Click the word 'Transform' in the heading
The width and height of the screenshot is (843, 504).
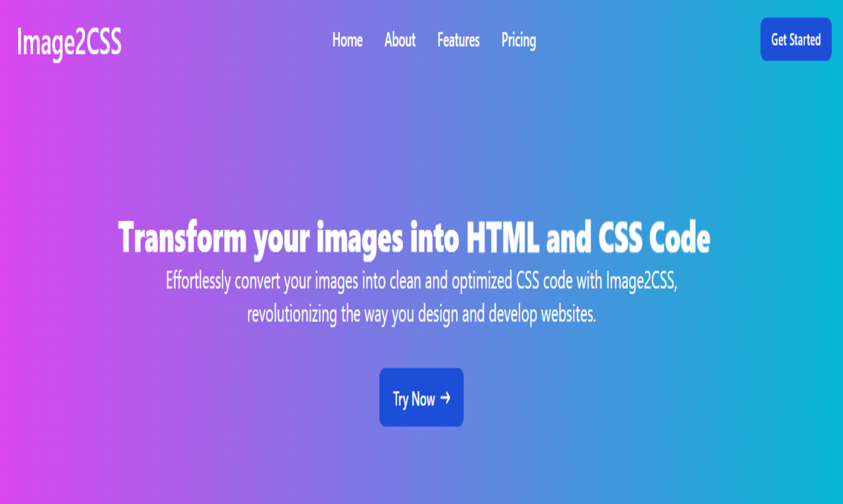click(183, 237)
